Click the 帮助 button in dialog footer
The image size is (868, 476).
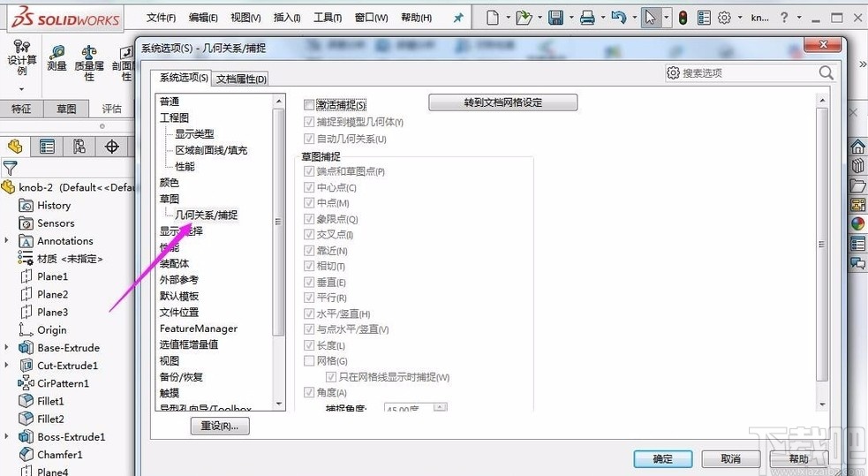[x=799, y=459]
